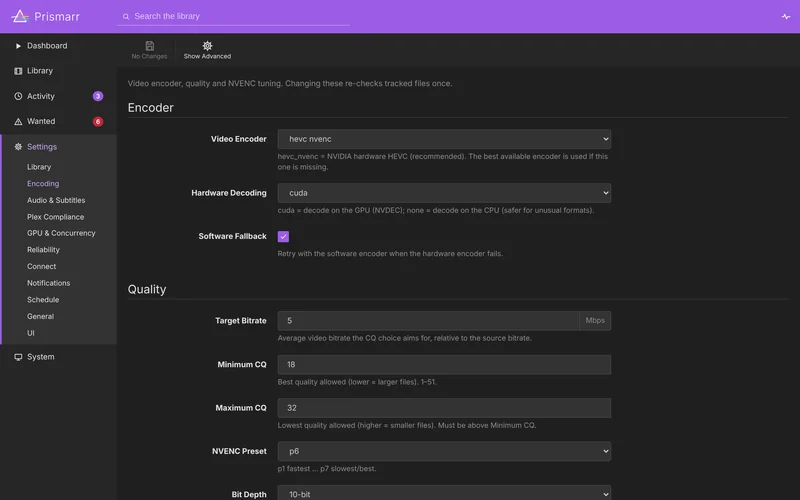Click the Maximum CQ input field
This screenshot has height=500, width=800.
[444, 408]
